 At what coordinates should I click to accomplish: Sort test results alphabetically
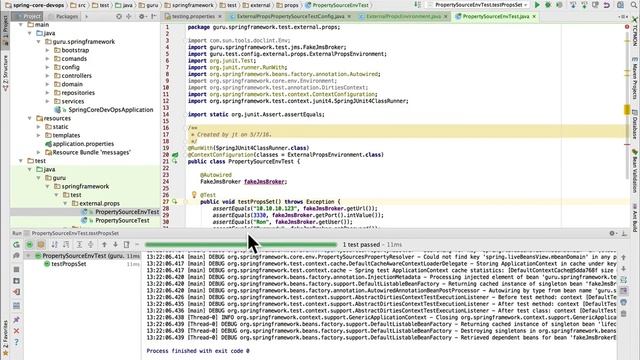tap(54, 244)
